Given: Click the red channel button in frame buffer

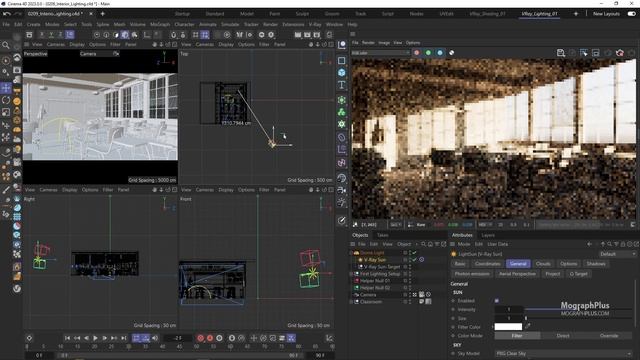Looking at the screenshot, I should click(417, 53).
